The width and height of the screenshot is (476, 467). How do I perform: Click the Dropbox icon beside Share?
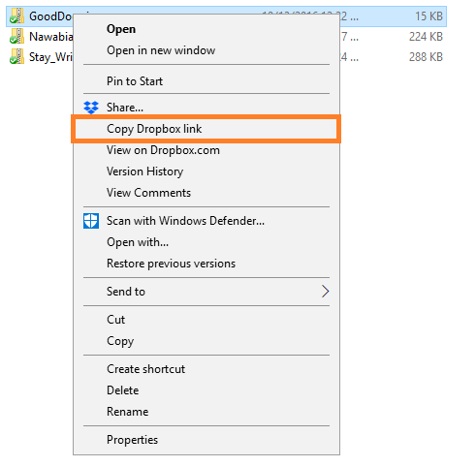pos(91,108)
